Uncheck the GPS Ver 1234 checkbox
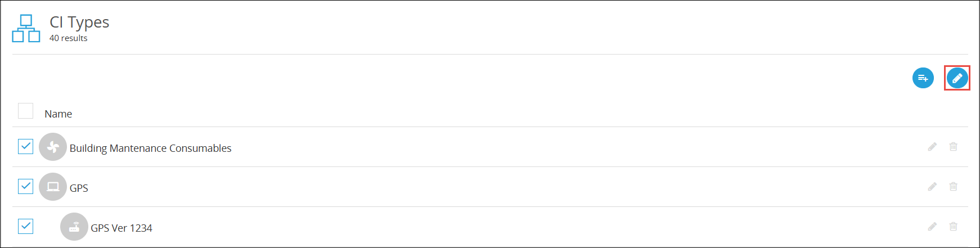The width and height of the screenshot is (980, 248). [26, 226]
